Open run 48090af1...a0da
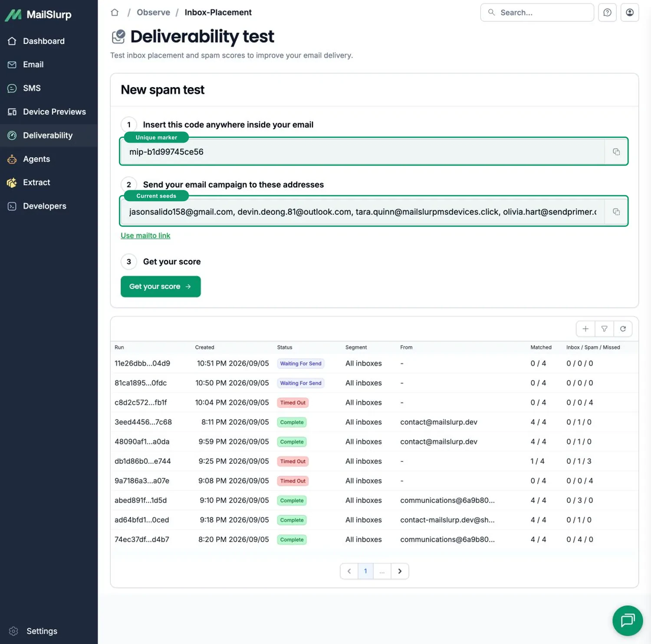The height and width of the screenshot is (644, 651). click(142, 441)
